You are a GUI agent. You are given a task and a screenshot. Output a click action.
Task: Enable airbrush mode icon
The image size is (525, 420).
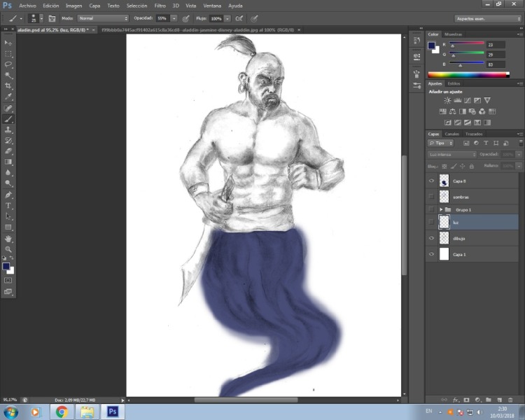pyautogui.click(x=239, y=18)
